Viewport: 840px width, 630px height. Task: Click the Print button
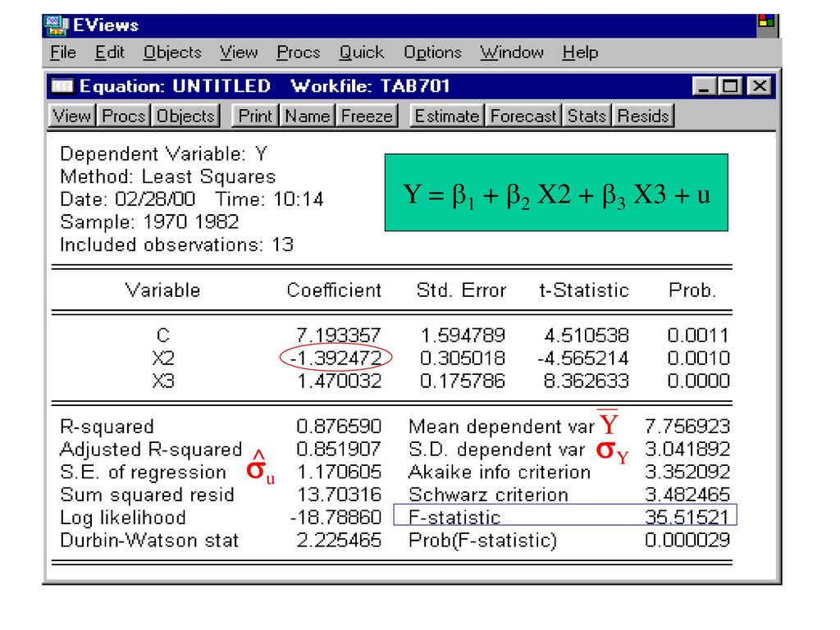click(255, 116)
